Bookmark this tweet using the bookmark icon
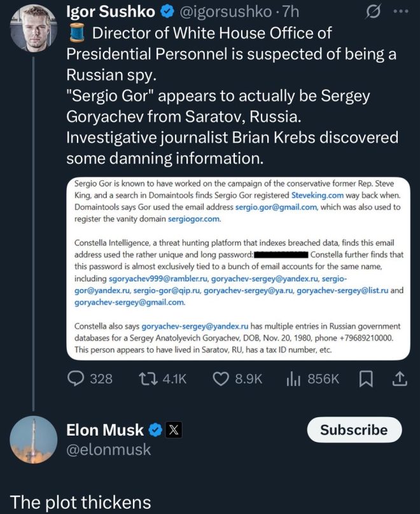The height and width of the screenshot is (514, 420). [366, 379]
